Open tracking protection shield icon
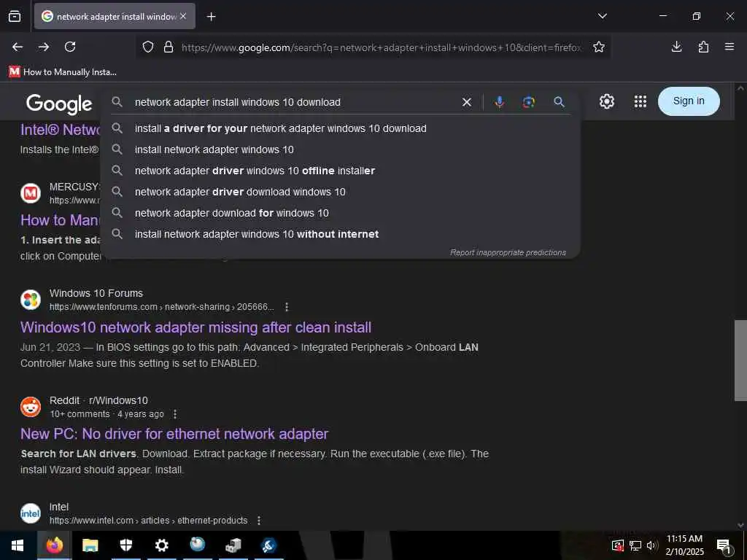The width and height of the screenshot is (747, 560). pyautogui.click(x=148, y=47)
